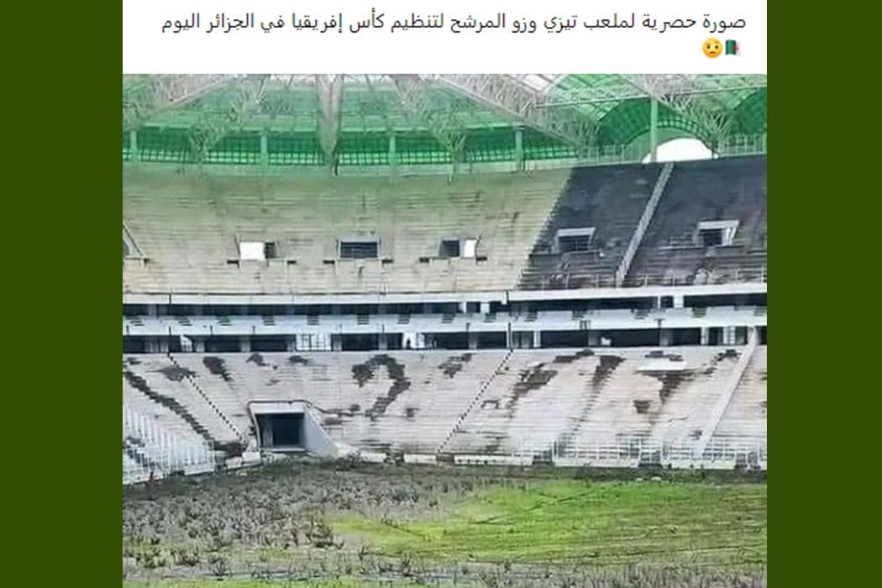Click the Algerian flag emoji

click(732, 48)
